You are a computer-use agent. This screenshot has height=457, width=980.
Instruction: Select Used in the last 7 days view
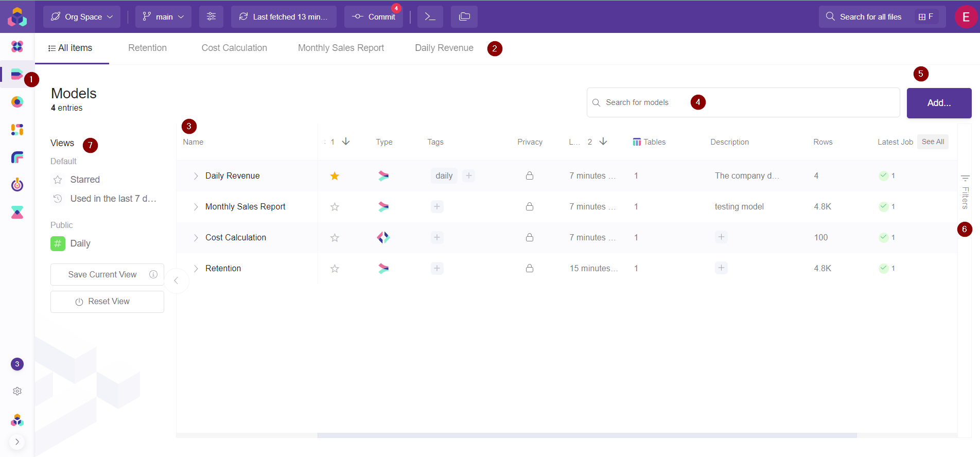[106, 199]
